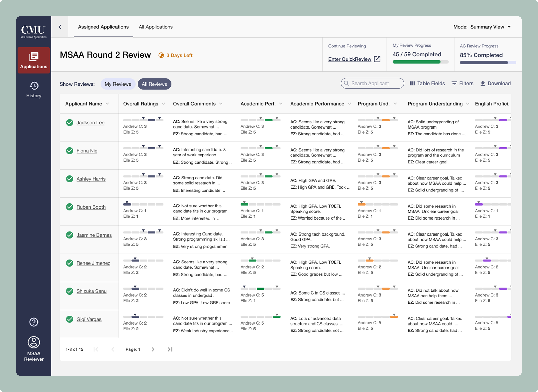Select the Assigned Applications tab
The height and width of the screenshot is (392, 538).
103,27
